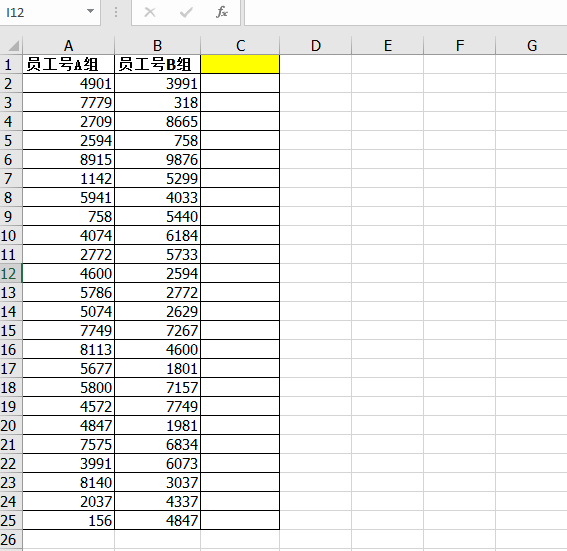Click the yellow-filled cell C1

(240, 64)
